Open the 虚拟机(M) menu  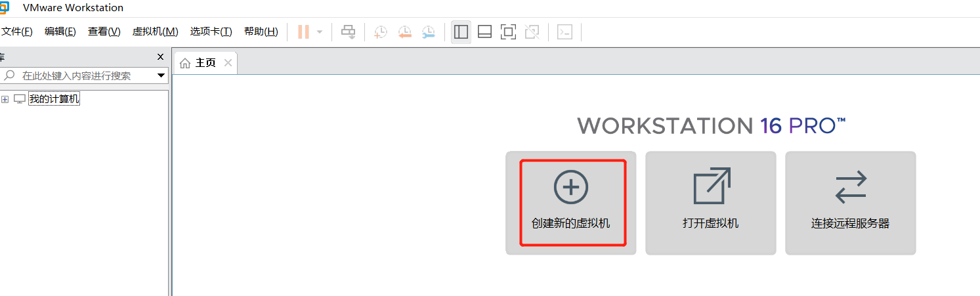coord(155,32)
